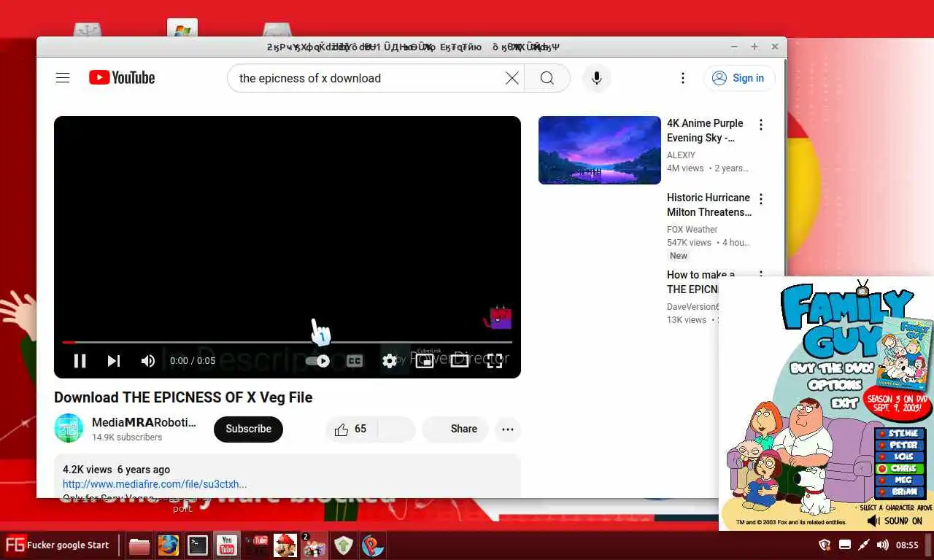Viewport: 934px width, 560px height.
Task: Click the Sign in button
Action: pos(739,78)
